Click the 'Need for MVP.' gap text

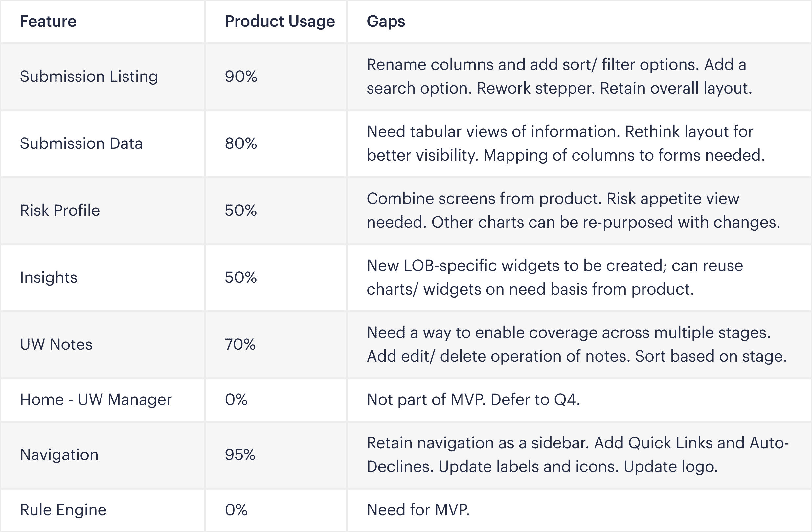pos(418,510)
